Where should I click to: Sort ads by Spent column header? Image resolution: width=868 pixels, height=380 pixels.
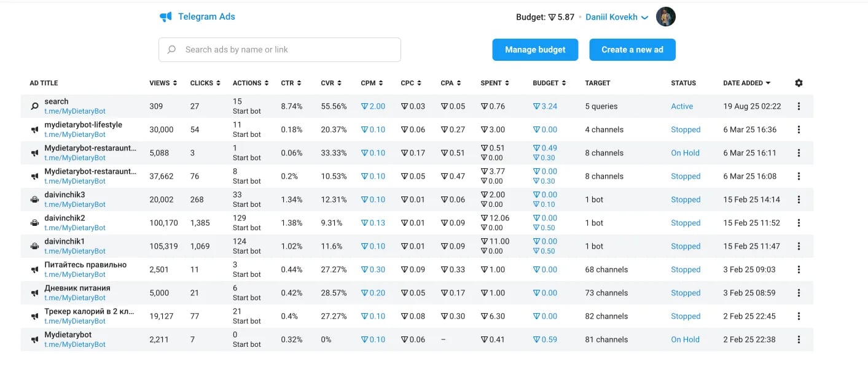pos(495,83)
